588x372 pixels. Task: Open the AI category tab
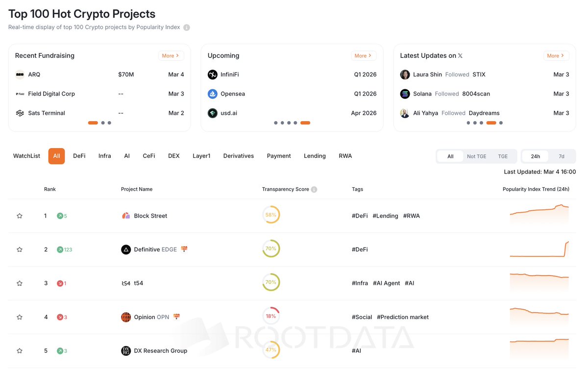click(x=127, y=156)
